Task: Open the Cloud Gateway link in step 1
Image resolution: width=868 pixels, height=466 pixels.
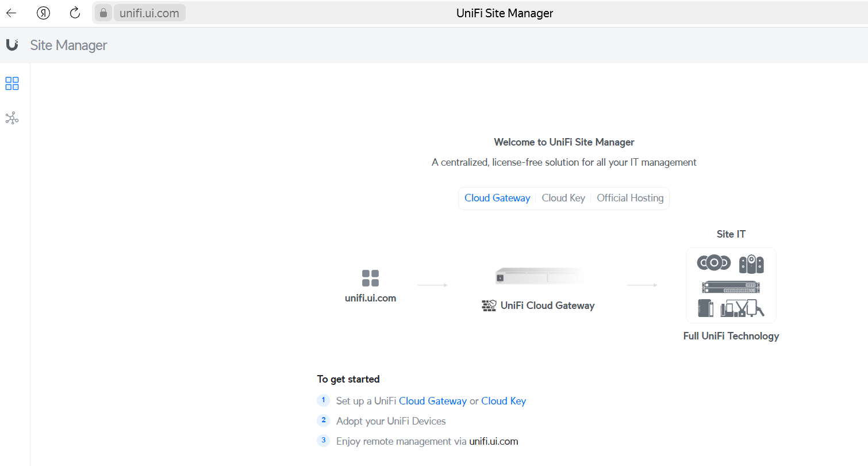Action: pos(433,401)
